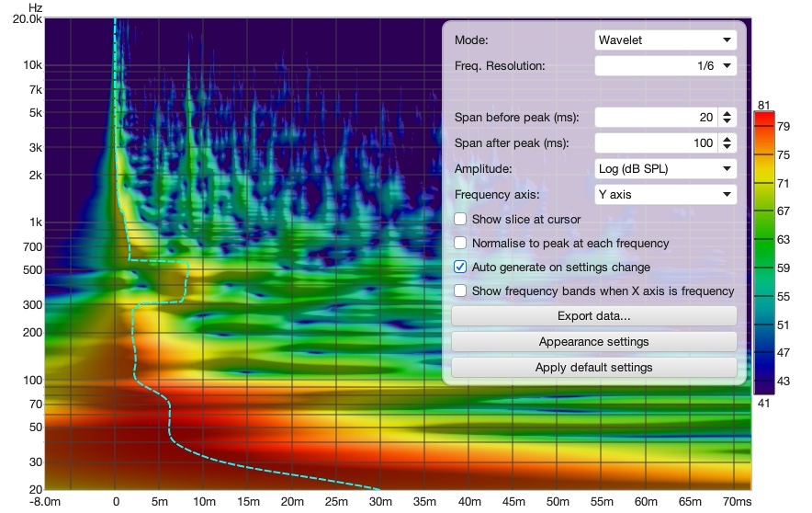The width and height of the screenshot is (812, 513).
Task: Open Appearance settings
Action: click(x=594, y=341)
